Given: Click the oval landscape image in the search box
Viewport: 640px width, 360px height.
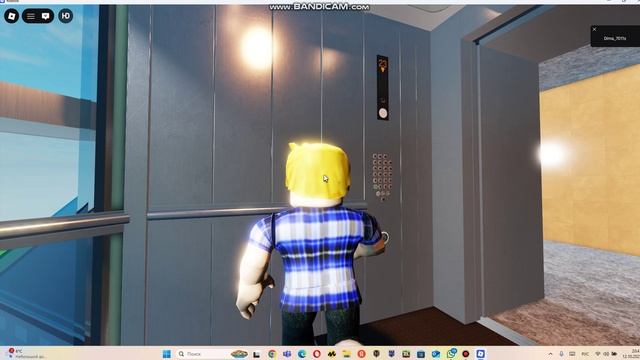Looking at the screenshot, I should pos(239,354).
